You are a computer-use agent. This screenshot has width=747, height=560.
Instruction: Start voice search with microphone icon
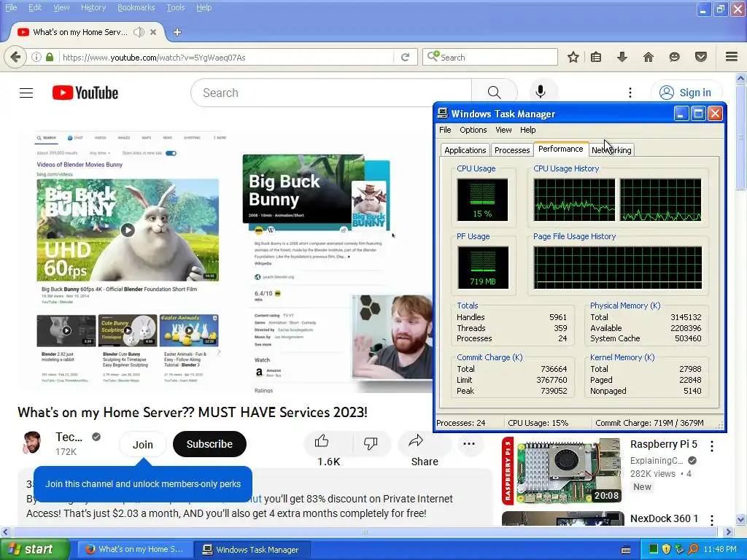pyautogui.click(x=541, y=91)
